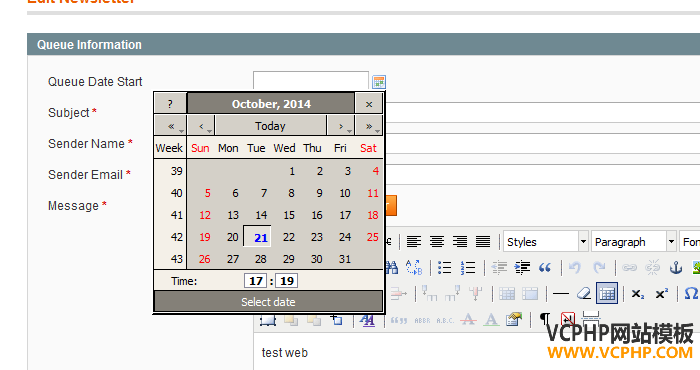Click the hour field showing 17
The width and height of the screenshot is (700, 370).
coord(256,281)
